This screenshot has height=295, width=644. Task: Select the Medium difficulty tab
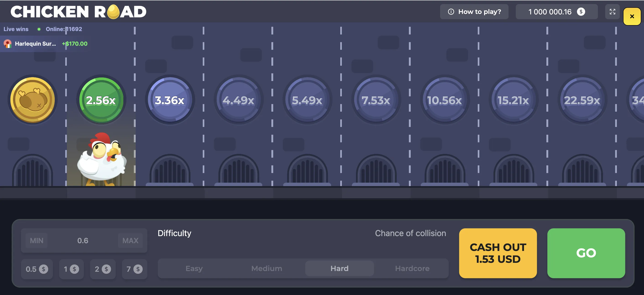tap(267, 268)
